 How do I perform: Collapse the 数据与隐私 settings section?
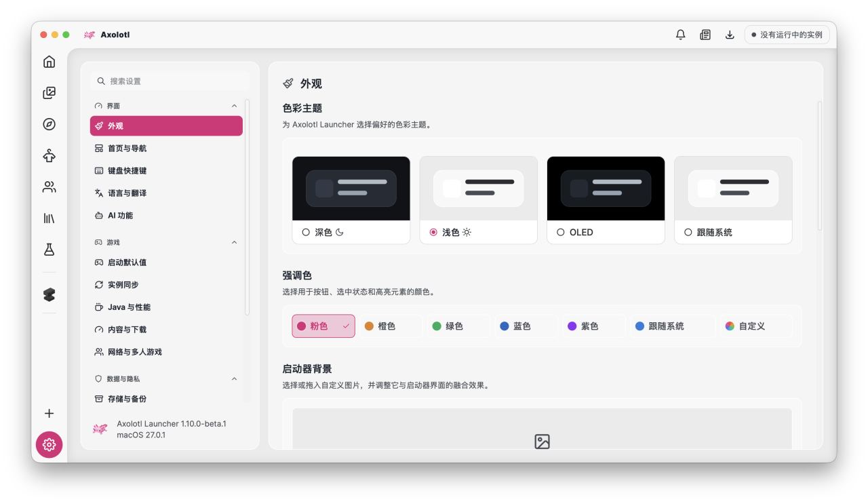click(x=235, y=379)
